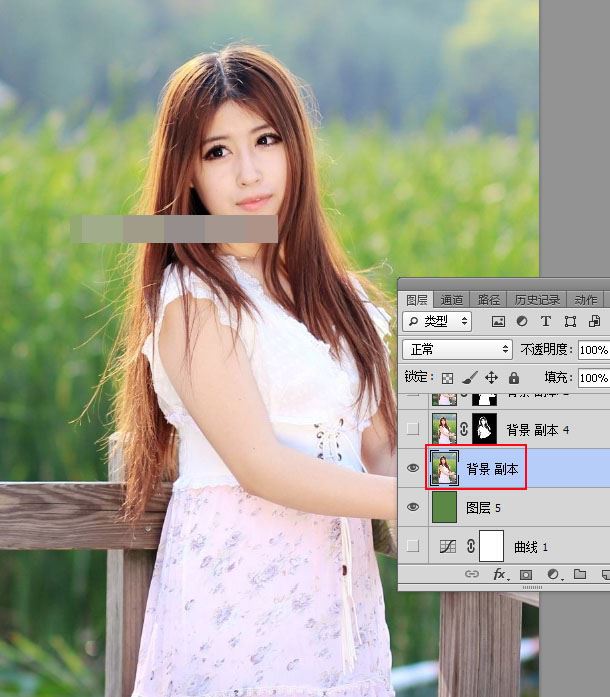Filter layers by pixel image type
The image size is (610, 697).
pos(498,321)
